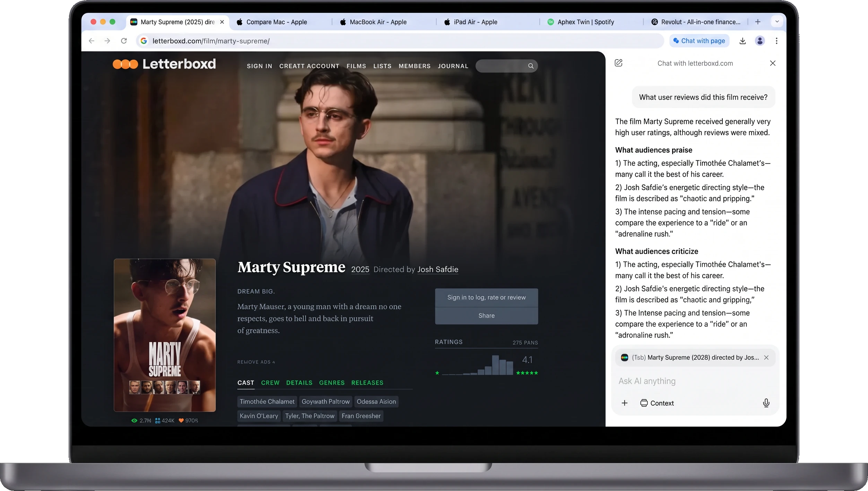Open the 2025 year link
868x491 pixels.
pos(360,270)
